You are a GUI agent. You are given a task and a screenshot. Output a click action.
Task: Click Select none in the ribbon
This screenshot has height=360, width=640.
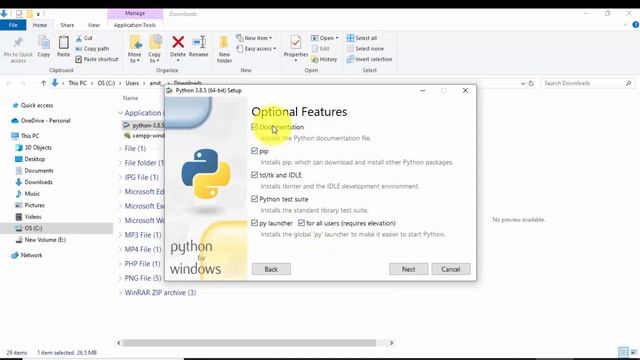(x=365, y=49)
